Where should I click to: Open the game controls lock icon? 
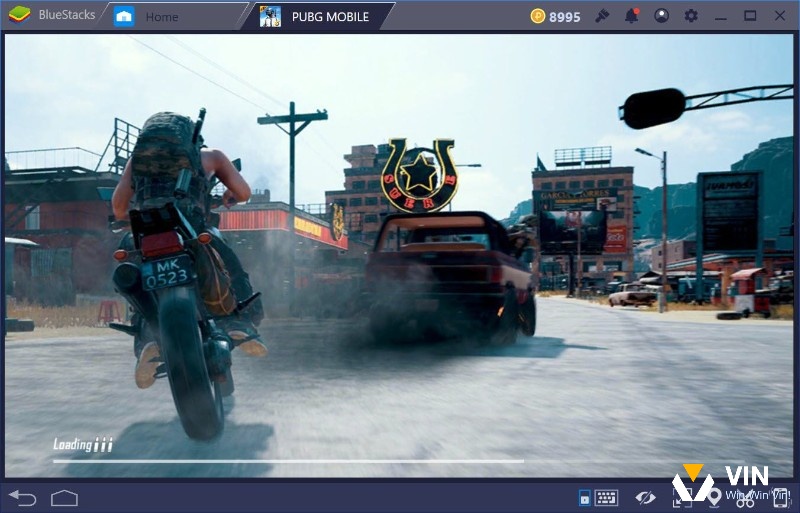[585, 498]
